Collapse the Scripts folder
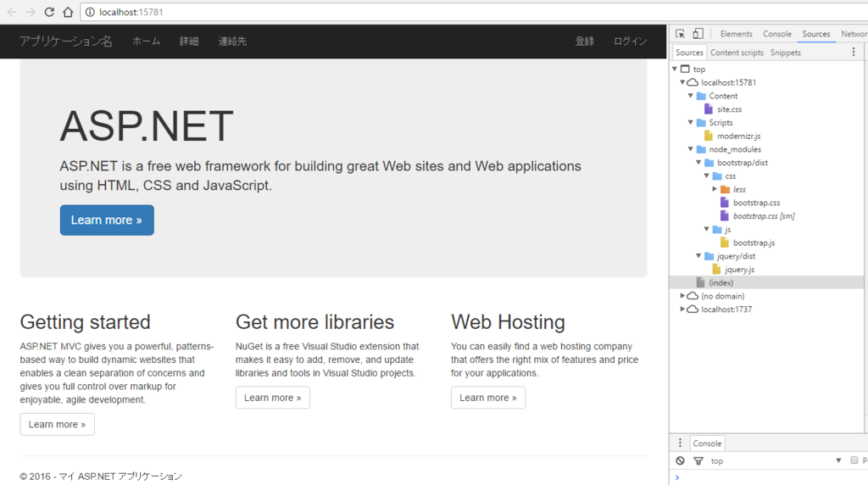This screenshot has width=868, height=485. coord(691,122)
